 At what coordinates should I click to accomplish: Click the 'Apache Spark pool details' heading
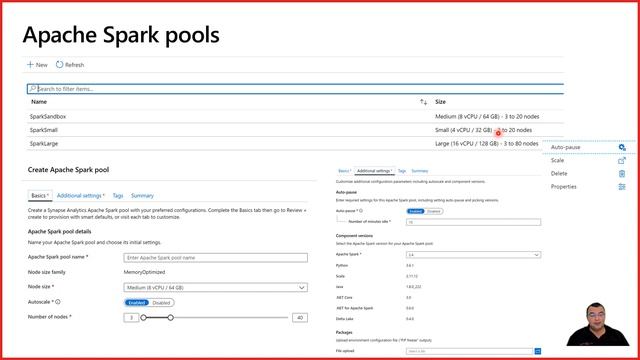coord(60,231)
